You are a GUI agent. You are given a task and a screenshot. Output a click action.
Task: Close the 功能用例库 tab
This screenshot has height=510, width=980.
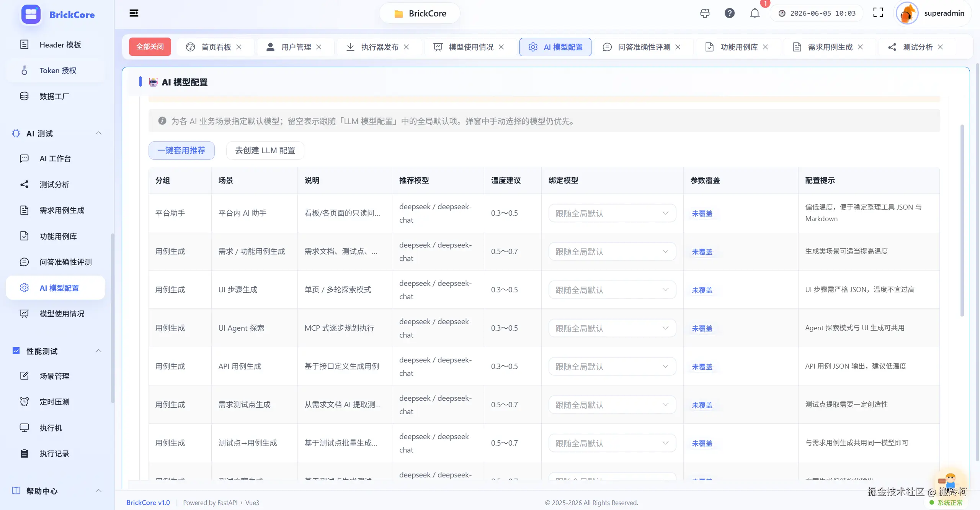pyautogui.click(x=766, y=47)
